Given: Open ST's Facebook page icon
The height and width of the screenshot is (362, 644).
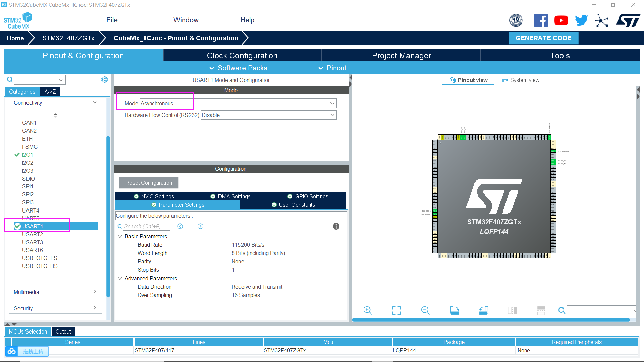Looking at the screenshot, I should pyautogui.click(x=541, y=20).
